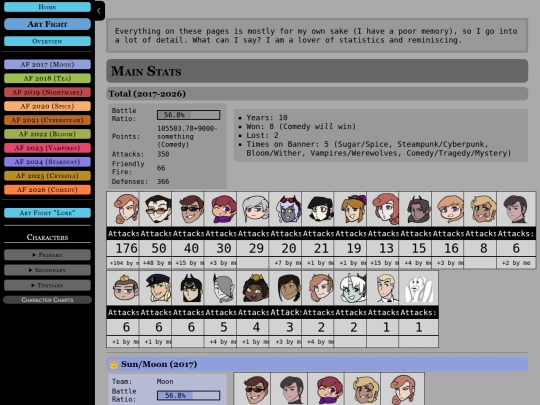
Task: Open the Art Fight section
Action: tap(48, 24)
